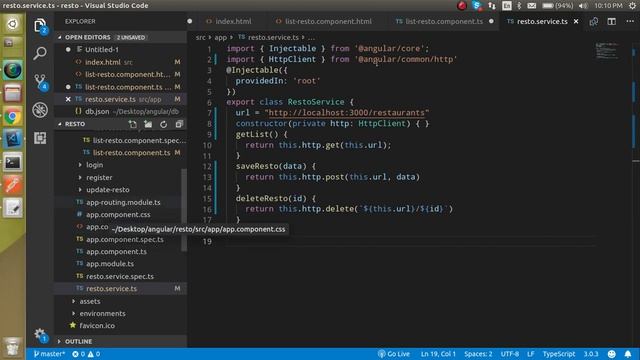Click Ln 19, Col 1 in status bar
Screen dimensions: 640x360
tap(438, 354)
